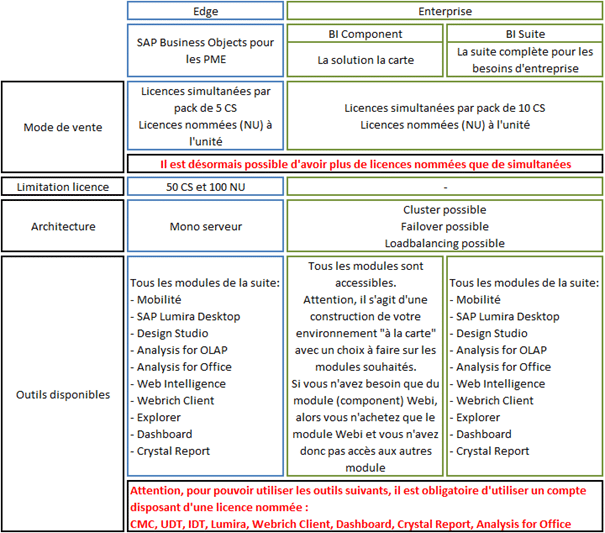Click "- Analysis for OLAP" in the BI Suite column
Screen dimensions: 605x533
498,350
